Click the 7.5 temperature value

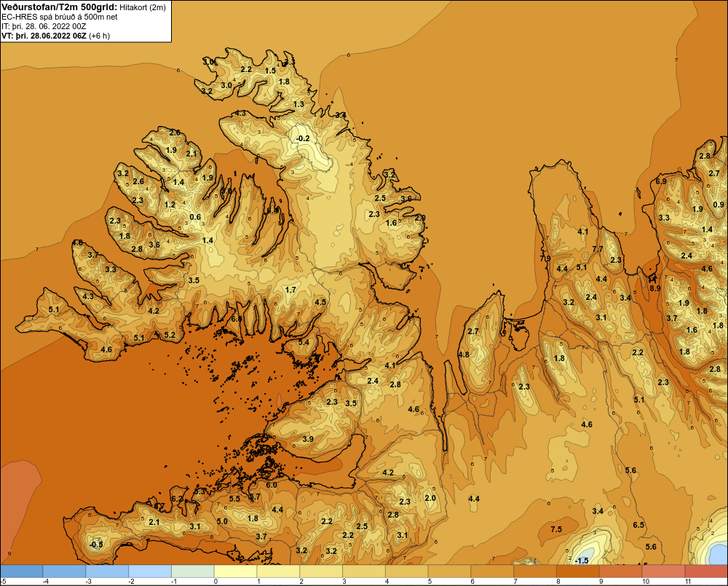(556, 529)
